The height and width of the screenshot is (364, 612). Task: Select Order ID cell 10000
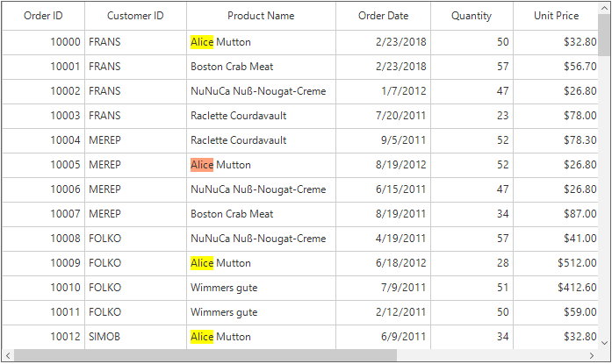coord(43,42)
